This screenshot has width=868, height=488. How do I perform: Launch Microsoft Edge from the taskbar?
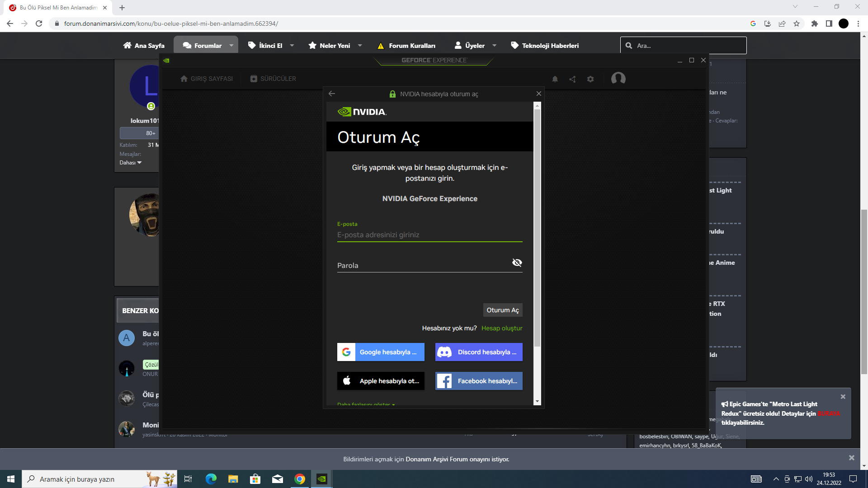[211, 479]
